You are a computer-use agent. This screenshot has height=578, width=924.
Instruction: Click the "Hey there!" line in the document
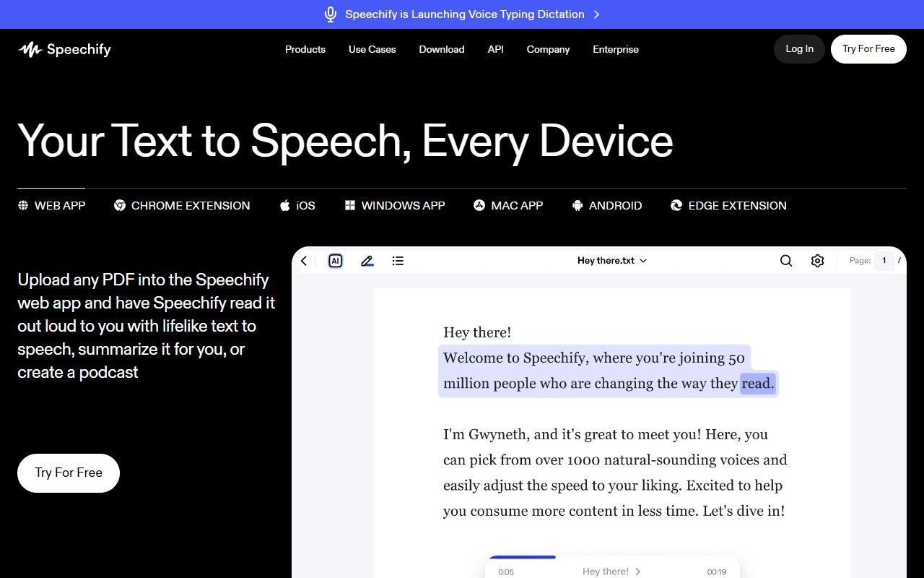point(477,332)
